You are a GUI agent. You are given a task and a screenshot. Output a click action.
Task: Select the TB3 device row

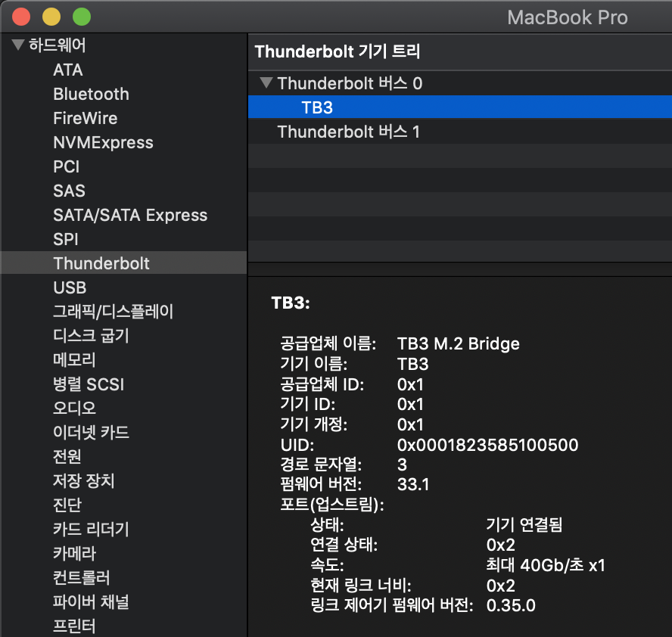(x=460, y=107)
